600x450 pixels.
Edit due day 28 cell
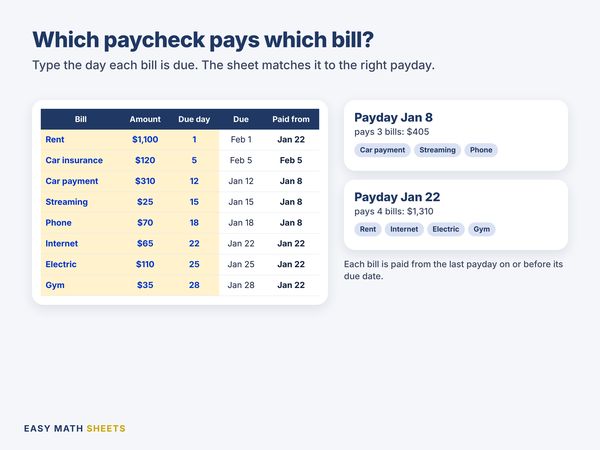tap(194, 285)
